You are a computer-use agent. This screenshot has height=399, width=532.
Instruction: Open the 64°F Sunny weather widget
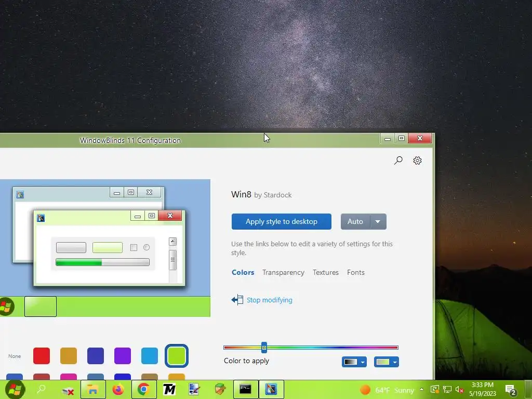coord(387,390)
